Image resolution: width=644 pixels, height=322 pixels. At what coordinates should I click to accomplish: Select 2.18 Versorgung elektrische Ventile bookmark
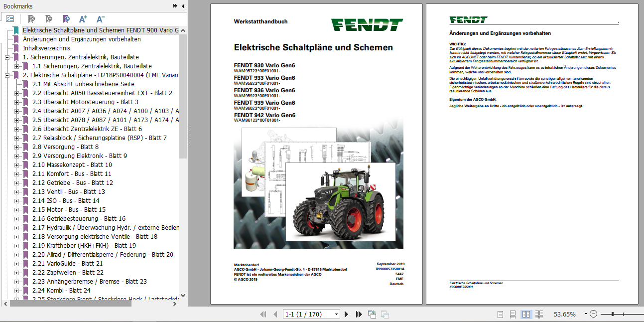coord(95,237)
